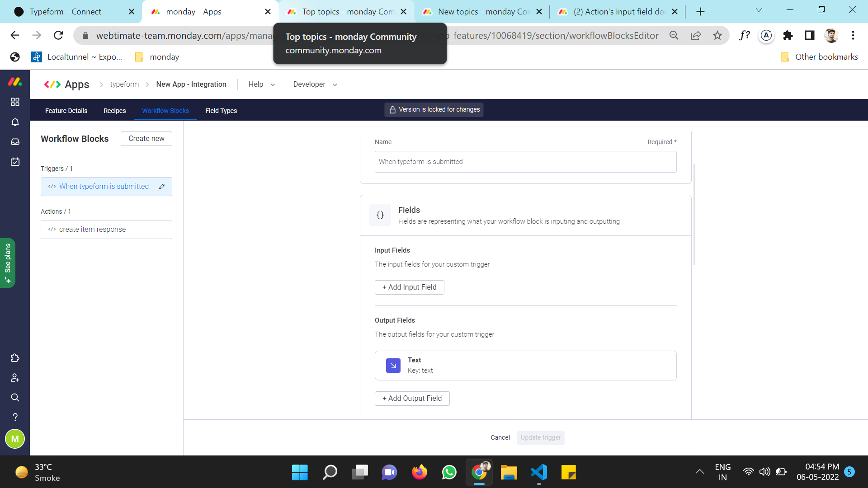This screenshot has width=868, height=488.
Task: Click the workspaces grid icon
Action: point(15,102)
